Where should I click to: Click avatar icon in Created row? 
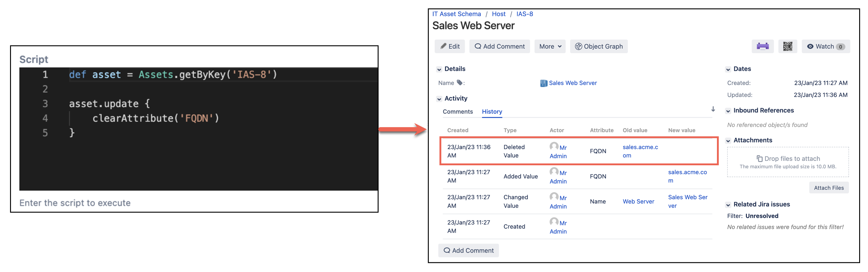click(554, 222)
